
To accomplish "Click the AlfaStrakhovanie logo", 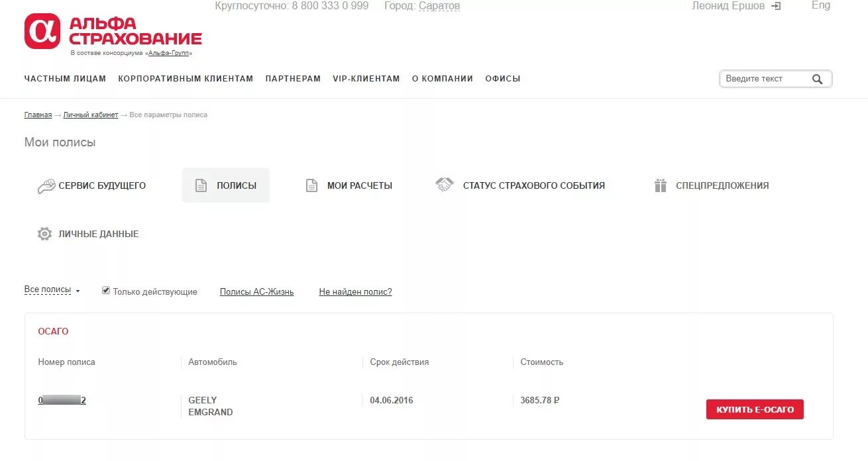I will tap(113, 32).
